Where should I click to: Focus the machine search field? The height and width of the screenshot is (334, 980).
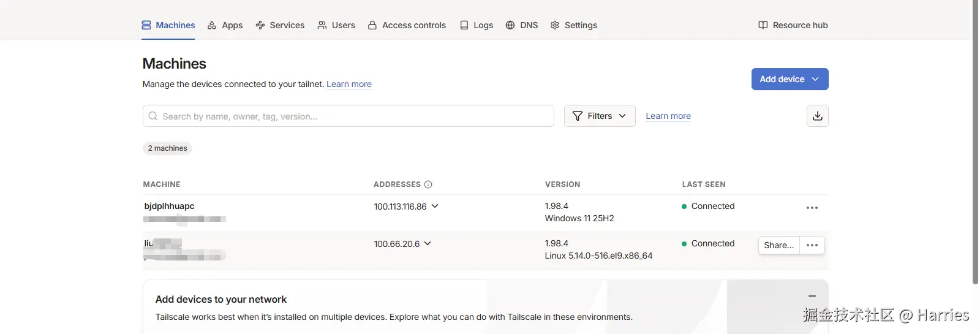point(349,116)
